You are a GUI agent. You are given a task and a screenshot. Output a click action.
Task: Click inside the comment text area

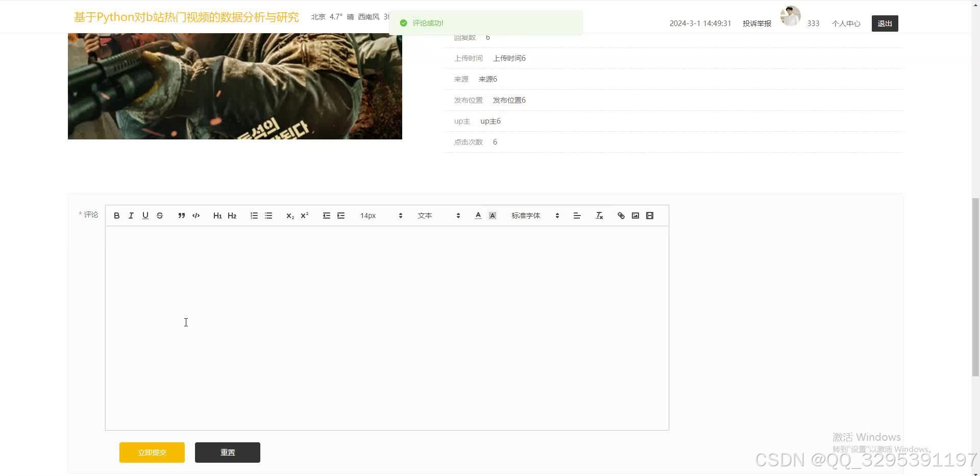coord(387,328)
